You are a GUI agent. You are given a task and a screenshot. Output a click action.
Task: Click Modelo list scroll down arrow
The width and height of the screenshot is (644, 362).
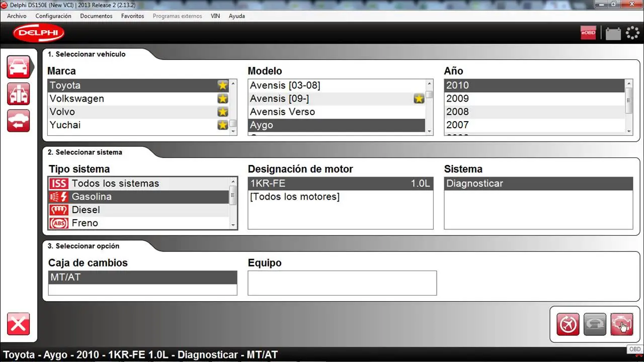(x=429, y=131)
